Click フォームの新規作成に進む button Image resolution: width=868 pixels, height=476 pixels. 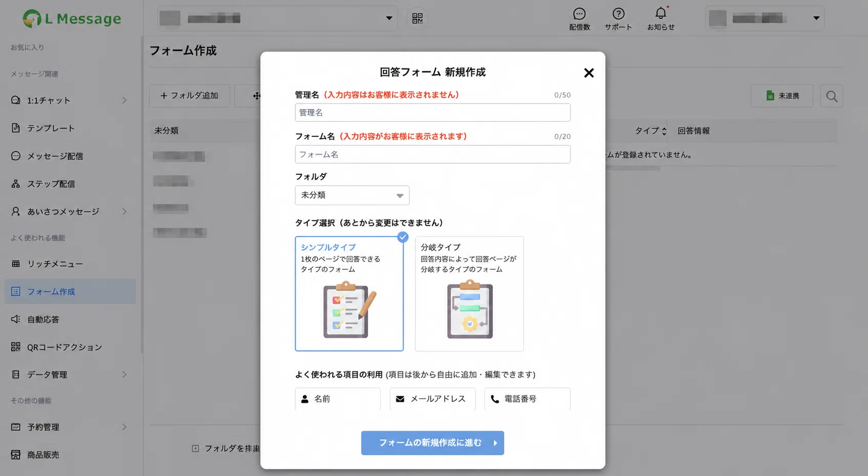(x=432, y=443)
